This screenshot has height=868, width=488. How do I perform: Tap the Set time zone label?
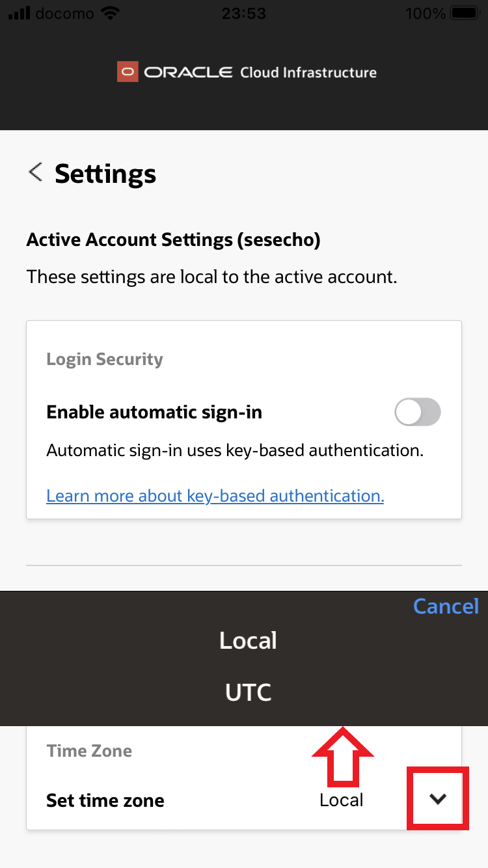(105, 800)
